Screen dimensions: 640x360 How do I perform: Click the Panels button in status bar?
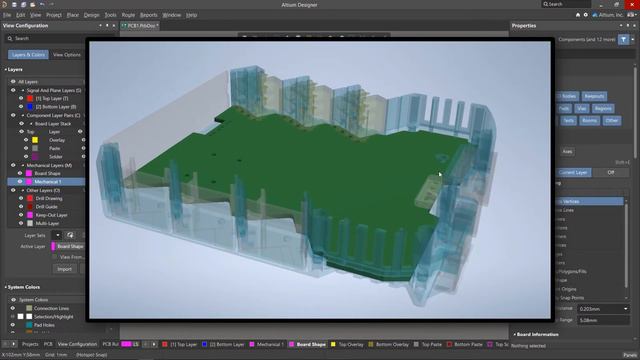pyautogui.click(x=630, y=355)
